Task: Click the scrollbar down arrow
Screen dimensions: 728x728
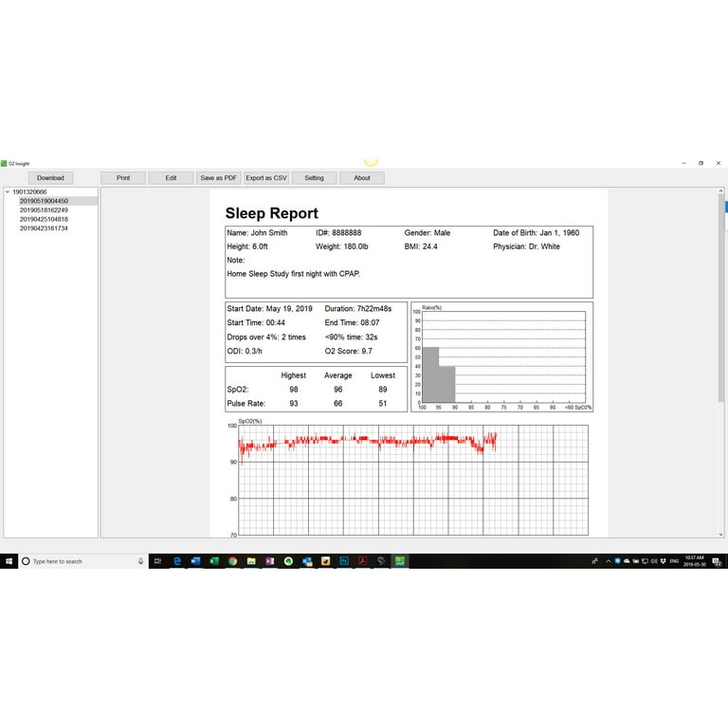Action: click(x=720, y=535)
